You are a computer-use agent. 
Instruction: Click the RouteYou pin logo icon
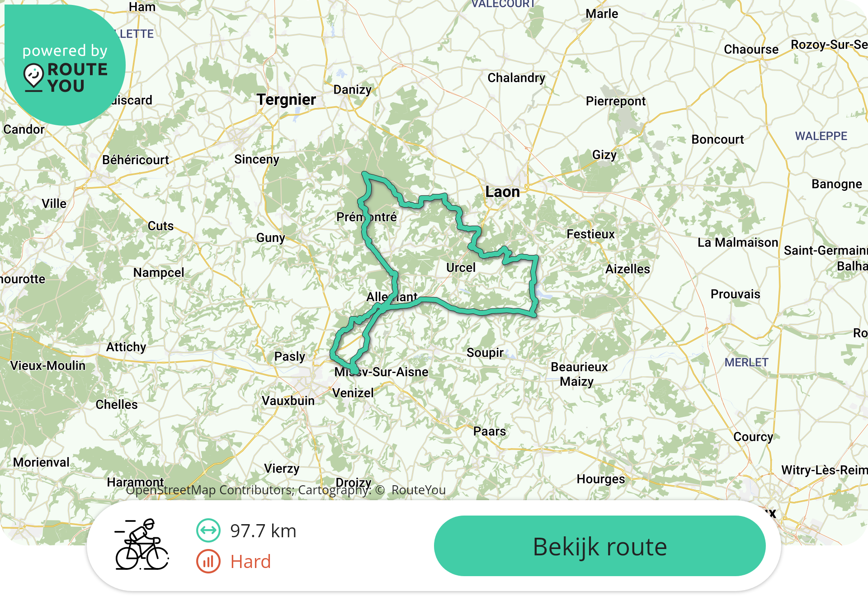pos(34,77)
